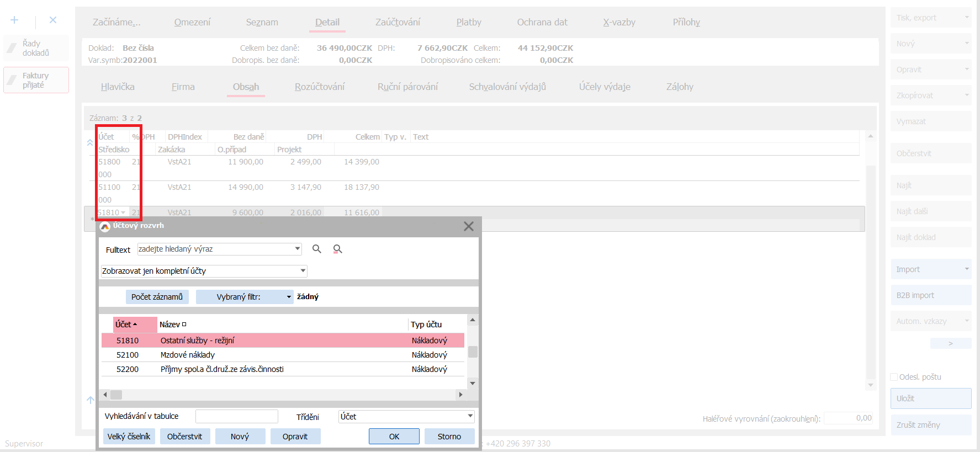Viewport: 980px width, 452px height.
Task: Click the Účtový rozvrh dialog logo icon
Action: click(x=105, y=226)
